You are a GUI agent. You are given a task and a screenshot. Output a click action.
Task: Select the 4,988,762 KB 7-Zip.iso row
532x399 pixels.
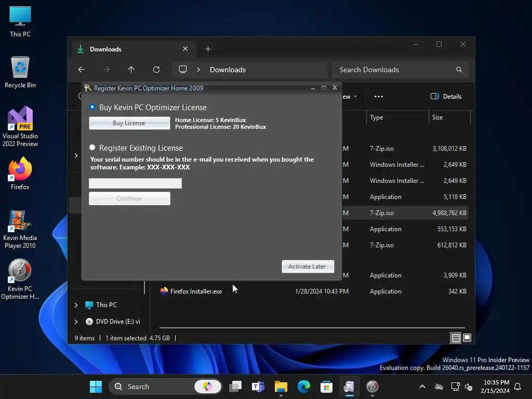405,212
